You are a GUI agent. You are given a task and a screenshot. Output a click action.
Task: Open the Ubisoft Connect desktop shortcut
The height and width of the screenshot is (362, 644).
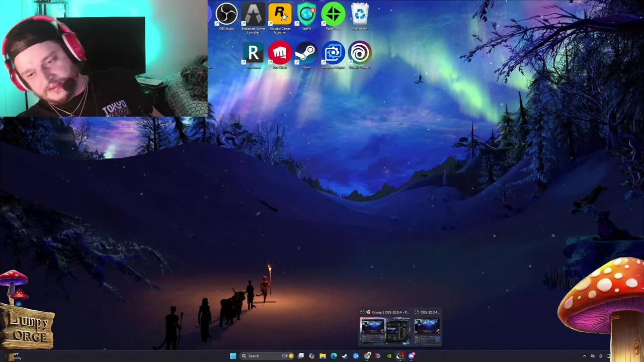click(360, 56)
